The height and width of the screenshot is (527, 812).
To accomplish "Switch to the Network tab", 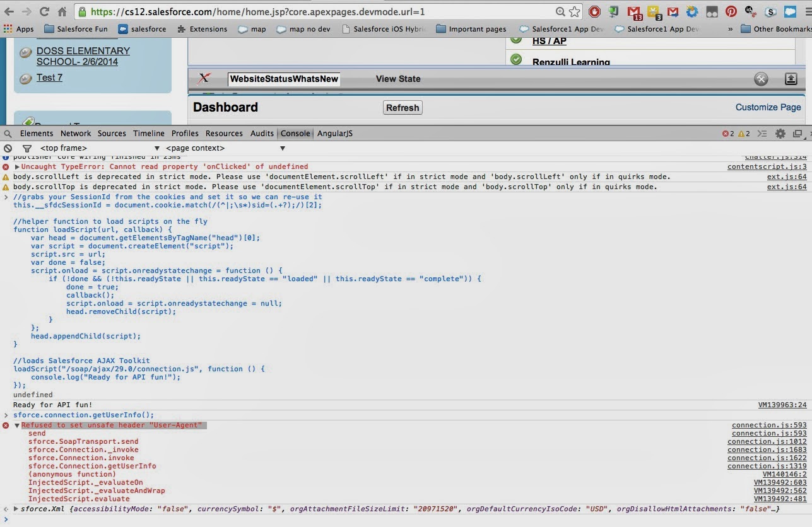I will [76, 134].
